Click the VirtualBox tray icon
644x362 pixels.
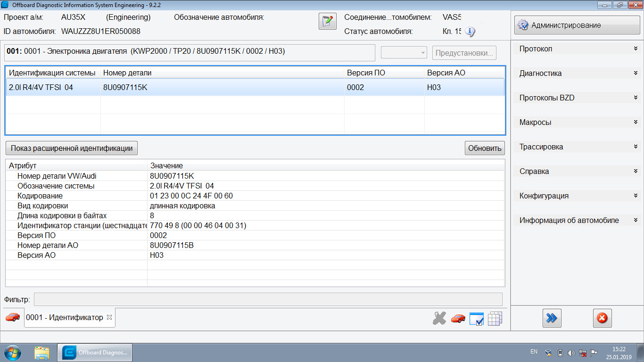coord(548,353)
